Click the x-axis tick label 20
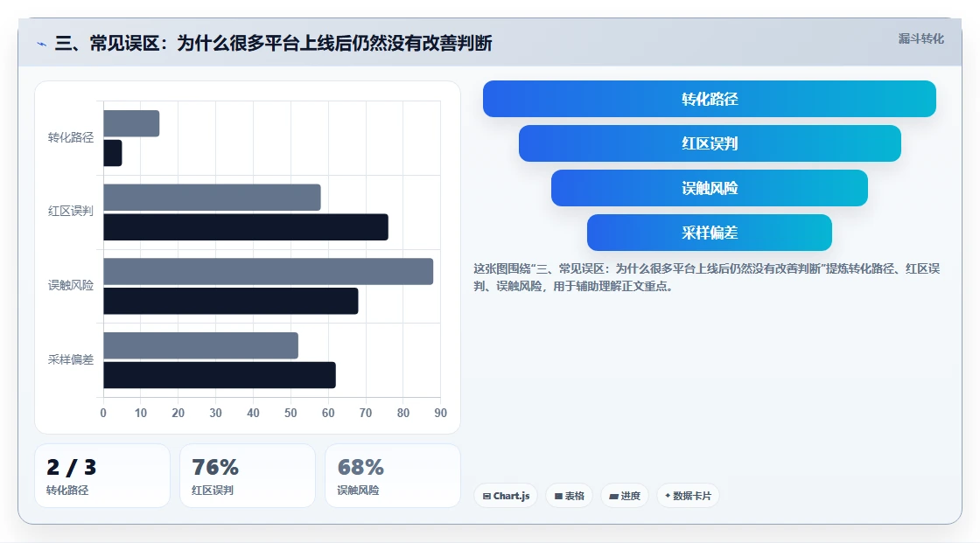This screenshot has height=543, width=980. click(x=178, y=413)
